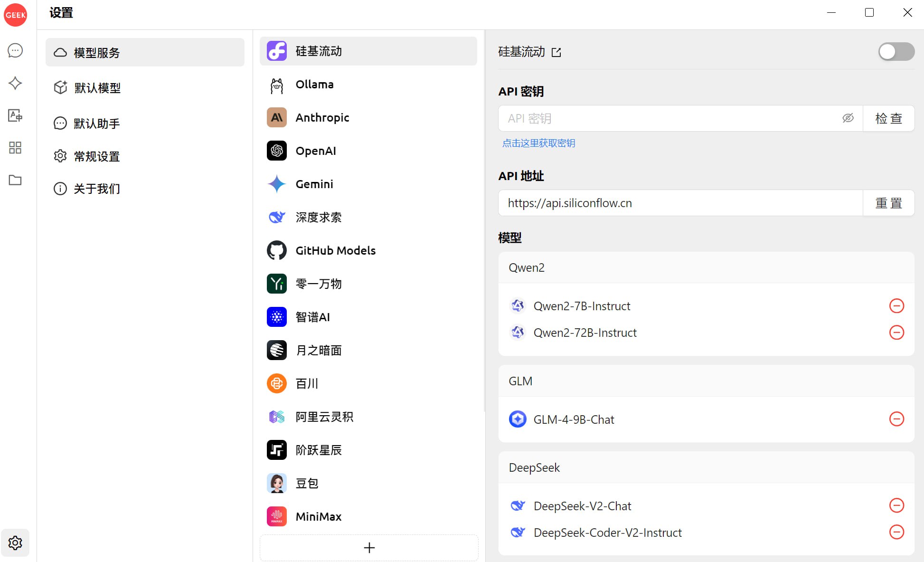Image resolution: width=924 pixels, height=562 pixels.
Task: Open the 关于我们 settings section
Action: point(145,189)
